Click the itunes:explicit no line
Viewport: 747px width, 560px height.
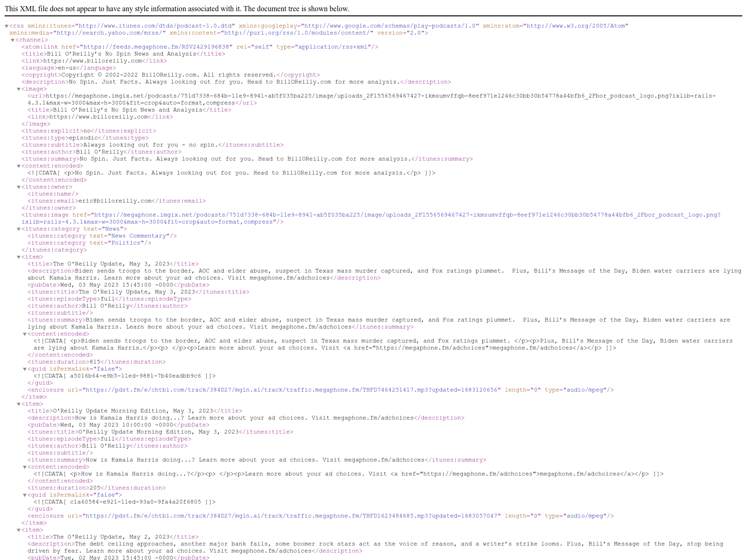pos(89,131)
